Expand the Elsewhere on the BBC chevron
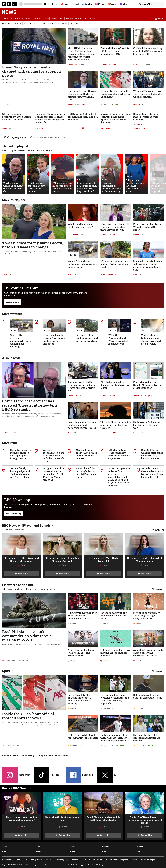 pyautogui.click(x=36, y=585)
